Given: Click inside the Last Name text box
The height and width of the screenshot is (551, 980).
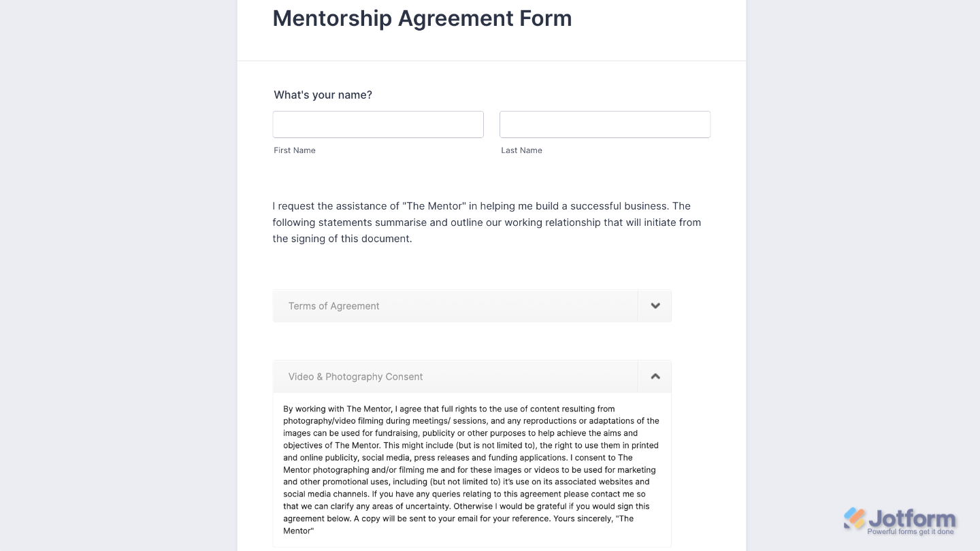Looking at the screenshot, I should point(605,124).
